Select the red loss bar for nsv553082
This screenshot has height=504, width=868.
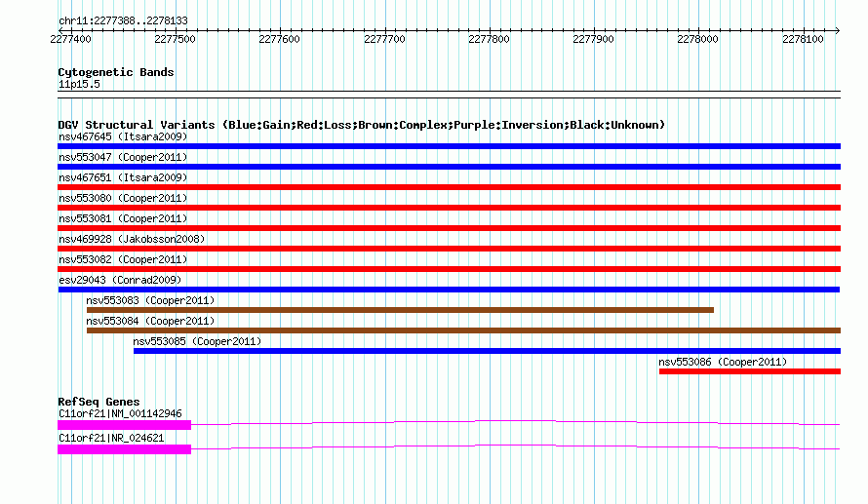point(449,269)
